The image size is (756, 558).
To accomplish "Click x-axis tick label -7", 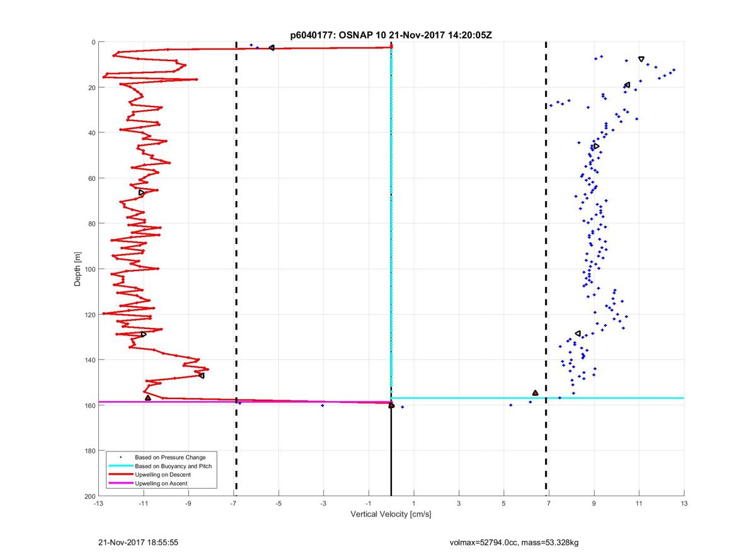I will pos(233,503).
